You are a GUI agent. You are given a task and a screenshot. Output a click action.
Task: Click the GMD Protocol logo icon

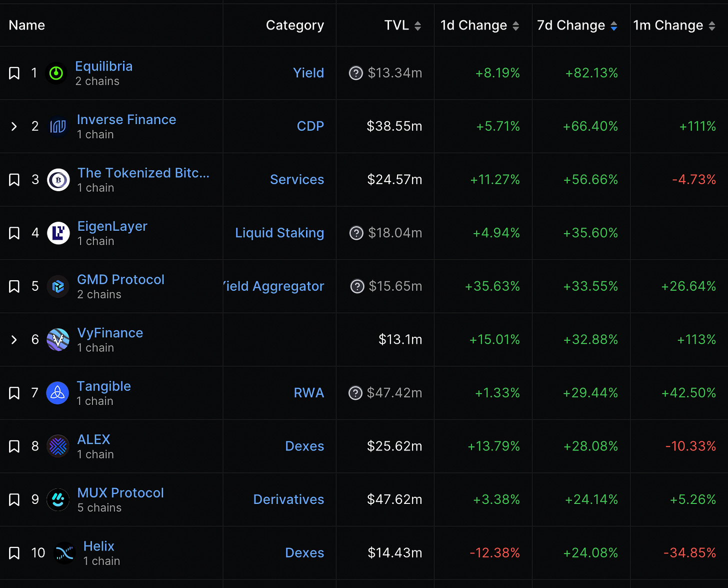[x=58, y=286]
